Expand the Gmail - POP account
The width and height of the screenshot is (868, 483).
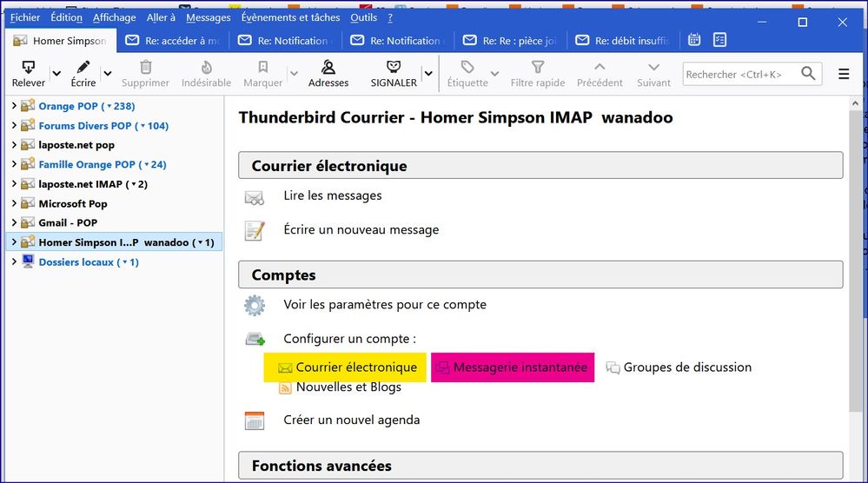point(14,222)
